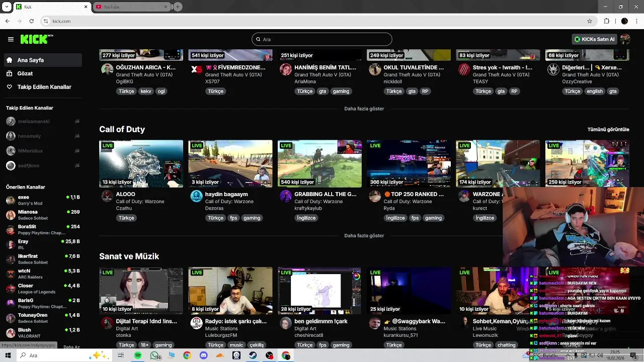Open Eray IRL recommended channel

[x=43, y=244]
